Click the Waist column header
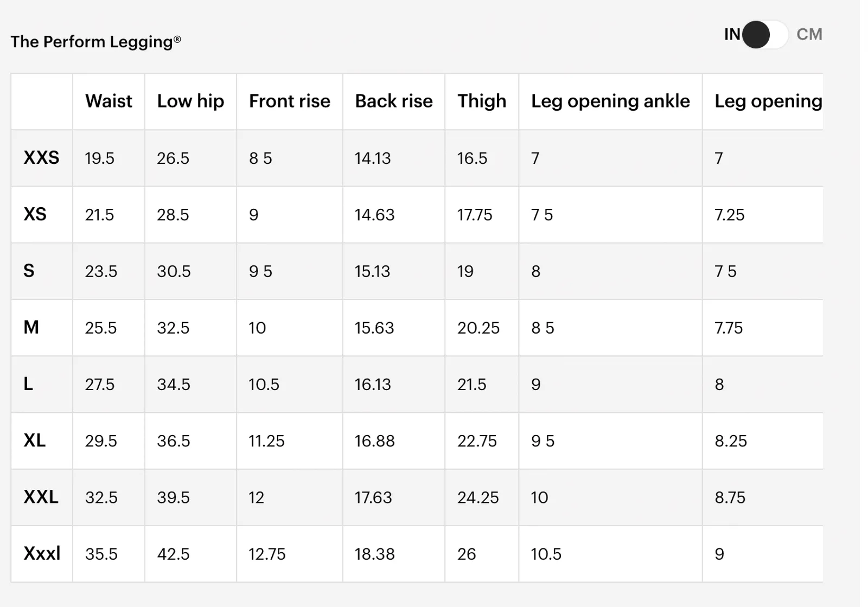Viewport: 868px width, 607px height. pos(108,101)
